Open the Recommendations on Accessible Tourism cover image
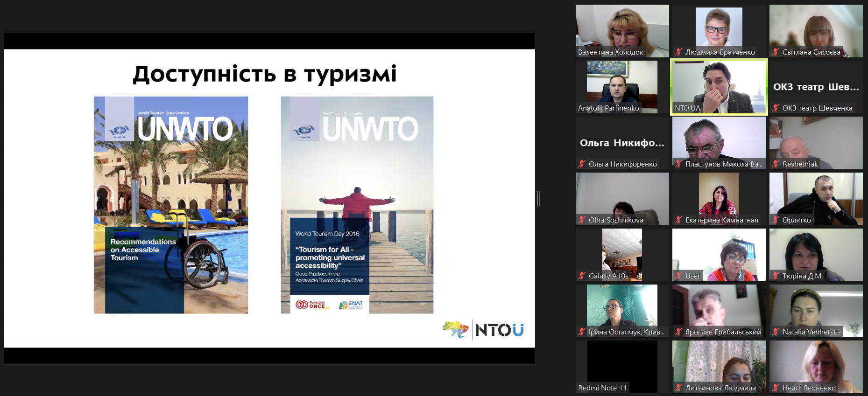Image resolution: width=868 pixels, height=396 pixels. [171, 205]
